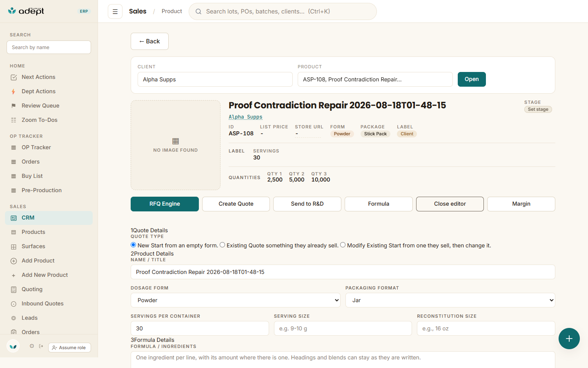Follow the Alpha Supps client link
Screen dimensions: 588x368
pyautogui.click(x=245, y=117)
